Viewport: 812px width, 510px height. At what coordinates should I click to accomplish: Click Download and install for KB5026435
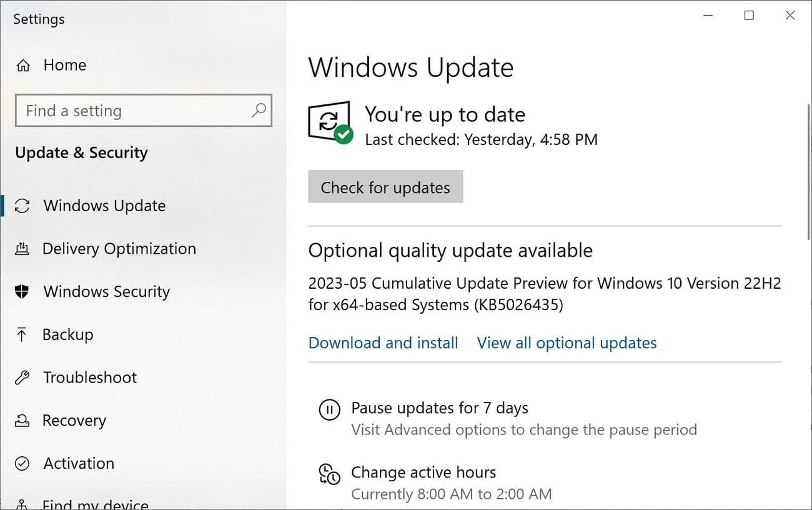click(383, 342)
